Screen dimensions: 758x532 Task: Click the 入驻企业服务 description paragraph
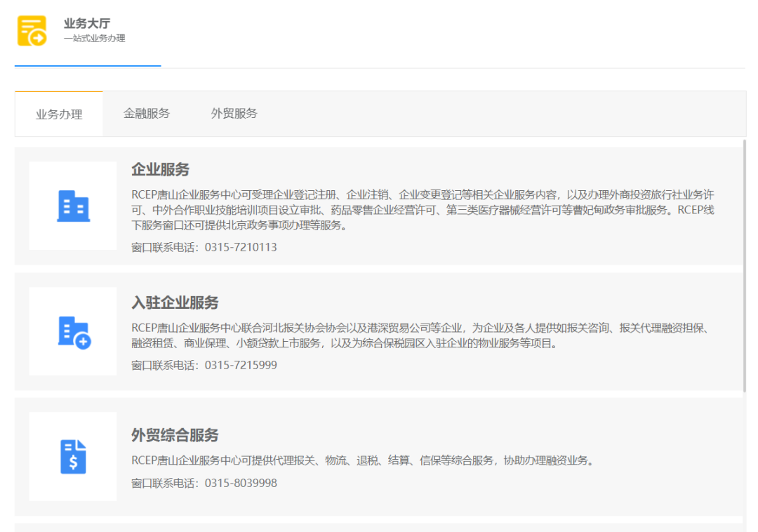click(420, 335)
